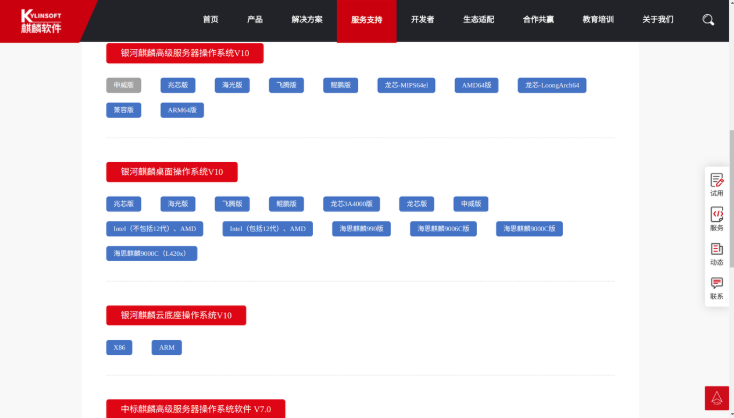The height and width of the screenshot is (418, 734).
Task: Click the 服务 service sidebar icon
Action: [x=716, y=218]
